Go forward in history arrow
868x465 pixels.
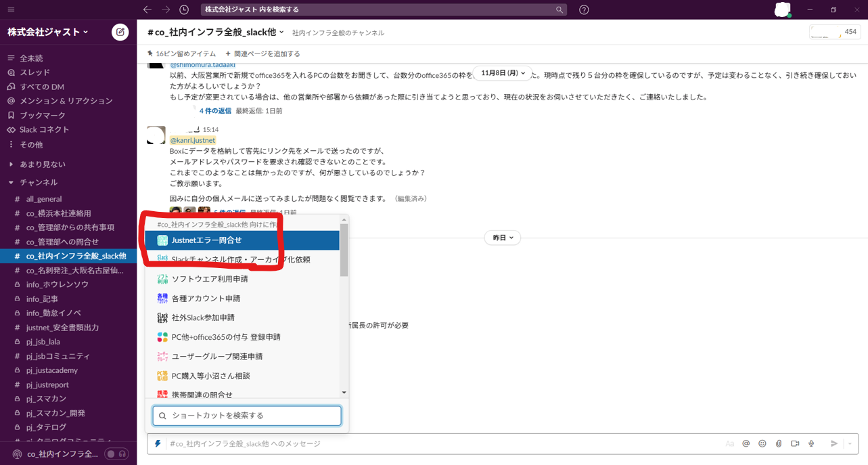[166, 9]
